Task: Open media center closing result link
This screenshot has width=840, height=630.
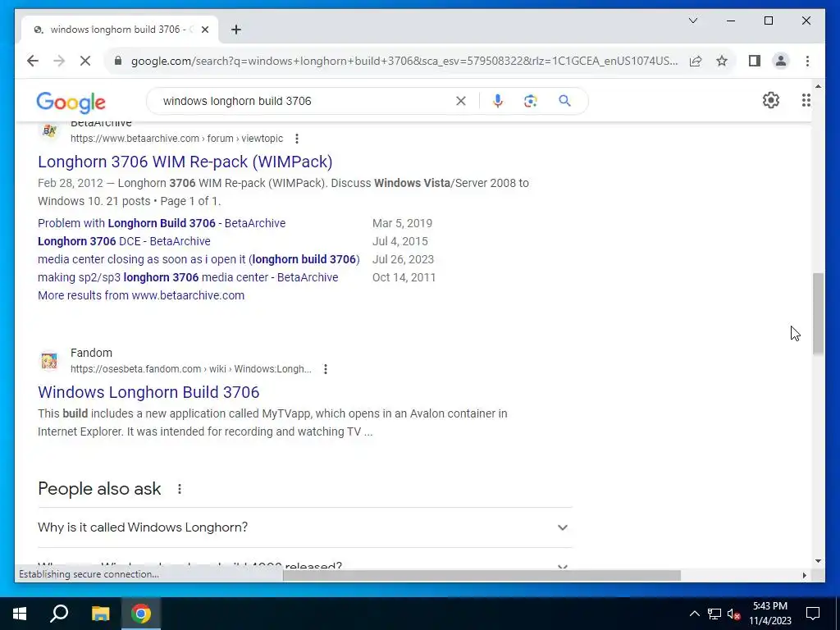Action: coord(199,260)
